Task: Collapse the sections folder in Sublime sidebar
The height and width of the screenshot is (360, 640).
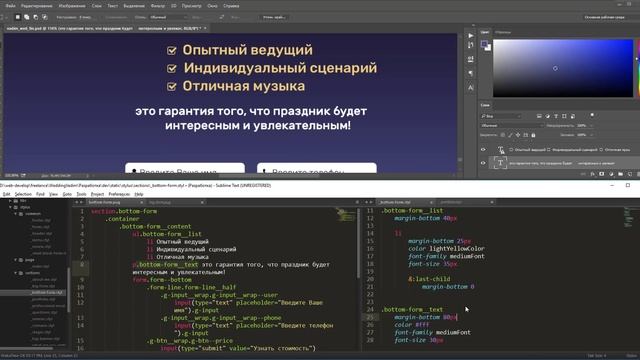Action: (16, 273)
